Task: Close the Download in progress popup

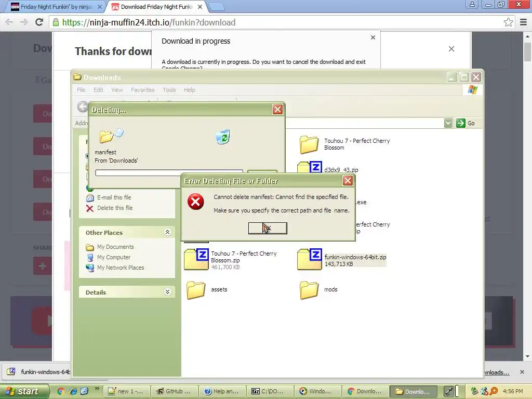Action: click(x=373, y=37)
